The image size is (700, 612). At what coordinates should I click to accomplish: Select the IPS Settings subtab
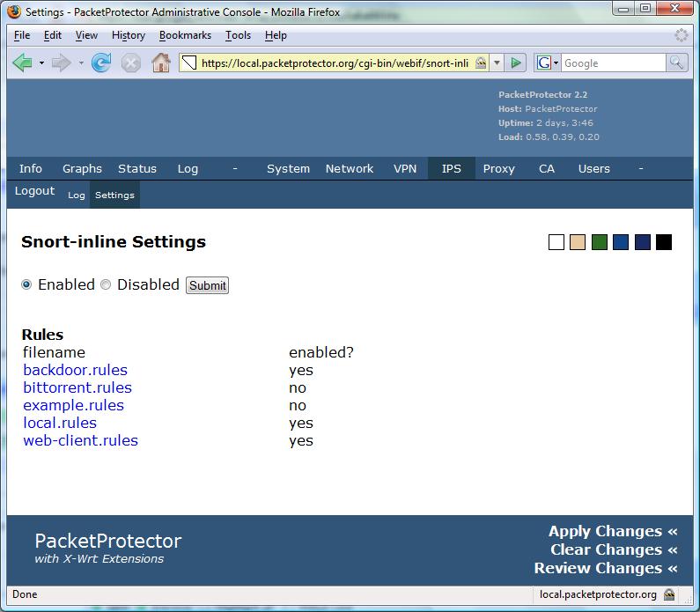click(x=114, y=195)
